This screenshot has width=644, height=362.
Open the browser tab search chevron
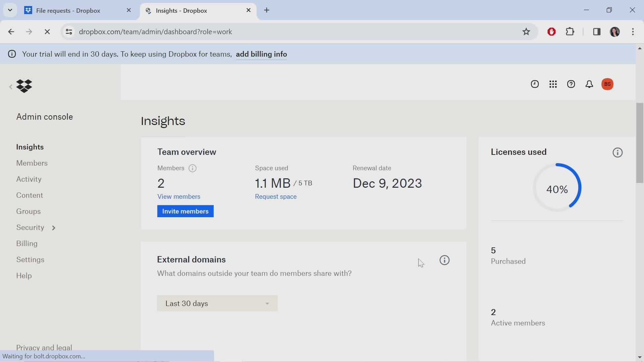pos(10,10)
